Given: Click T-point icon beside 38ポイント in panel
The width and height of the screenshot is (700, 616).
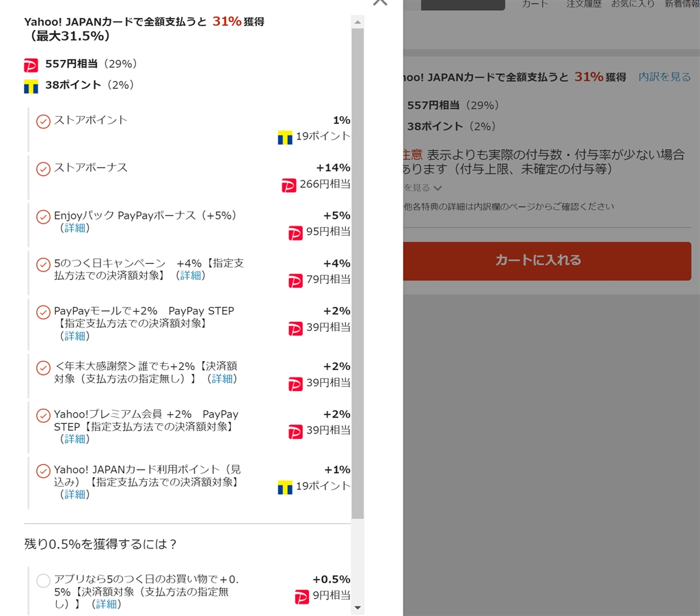Looking at the screenshot, I should [x=31, y=86].
